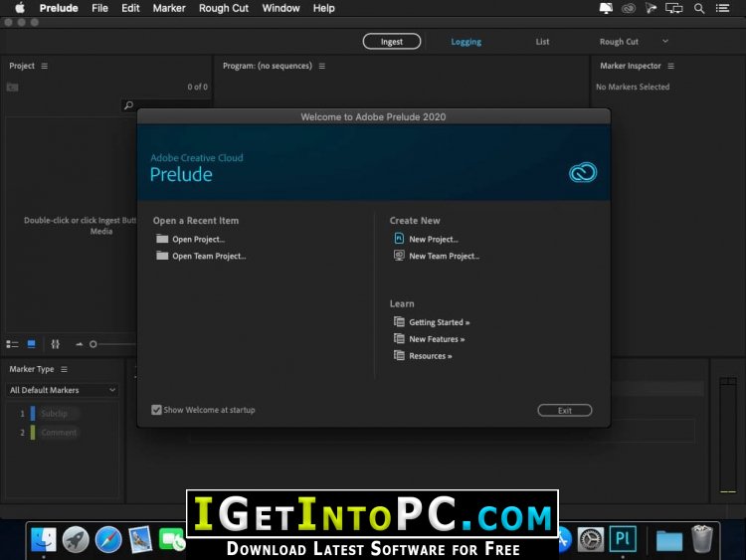The height and width of the screenshot is (560, 746).
Task: Click the New Project Pl file icon
Action: click(x=399, y=239)
